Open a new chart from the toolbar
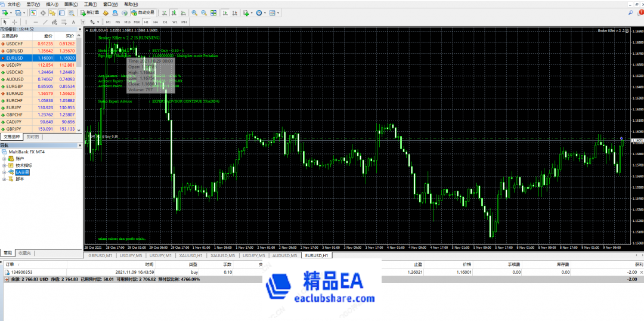The height and width of the screenshot is (321, 644). click(x=5, y=13)
